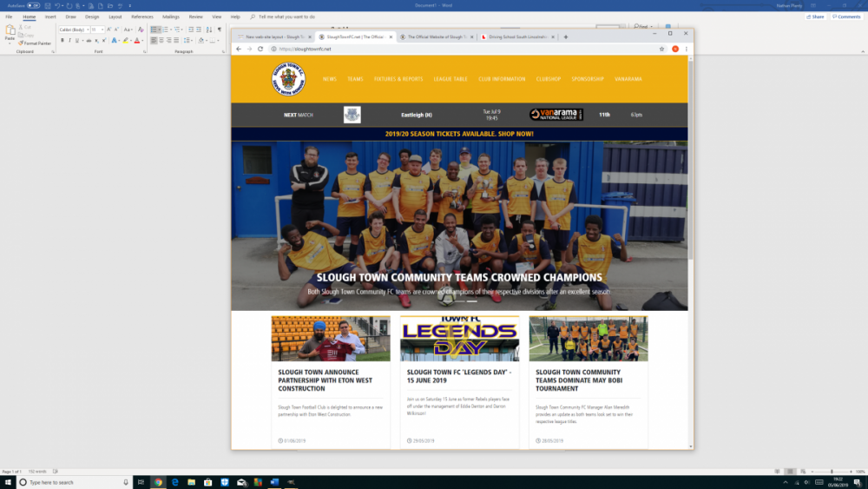
Task: Click the LEAGUE TABLE navigation link
Action: 450,79
